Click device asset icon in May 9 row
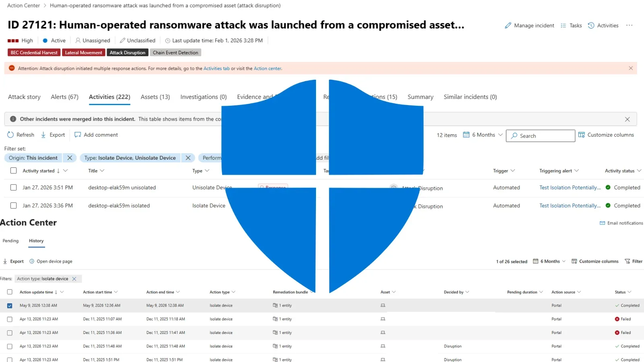Image resolution: width=644 pixels, height=362 pixels. click(x=383, y=305)
